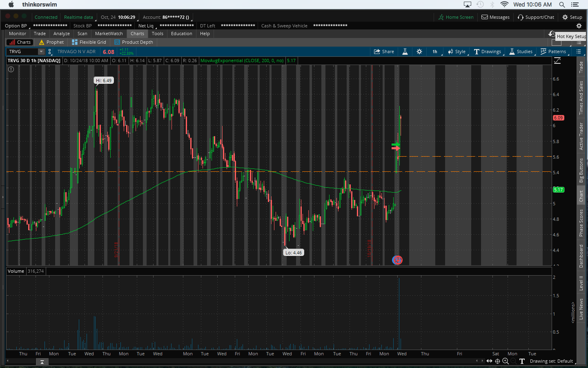588x368 pixels.
Task: Open the Apple menu
Action: click(11, 4)
